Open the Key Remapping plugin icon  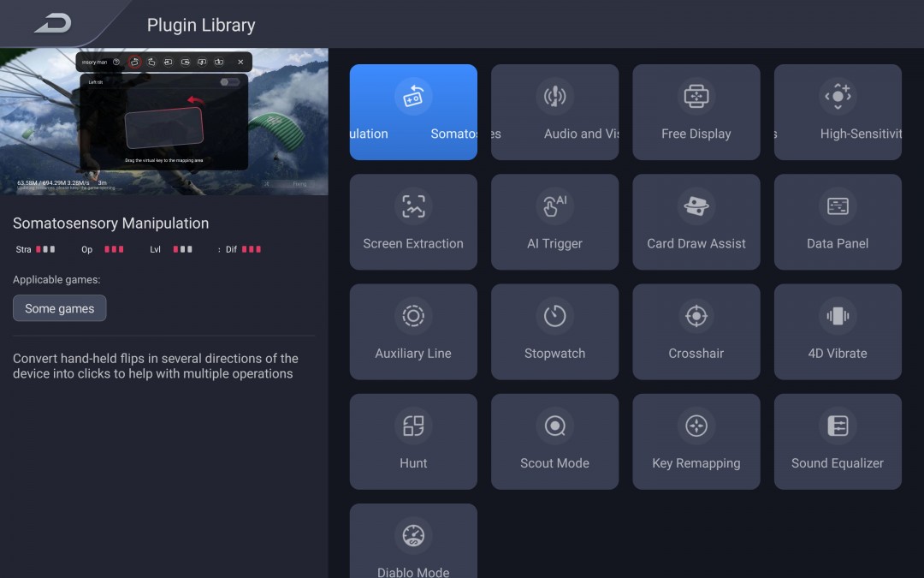[696, 426]
